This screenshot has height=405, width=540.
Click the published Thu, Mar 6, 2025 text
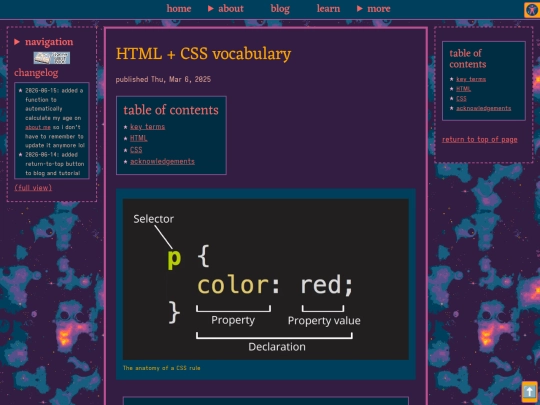click(163, 79)
